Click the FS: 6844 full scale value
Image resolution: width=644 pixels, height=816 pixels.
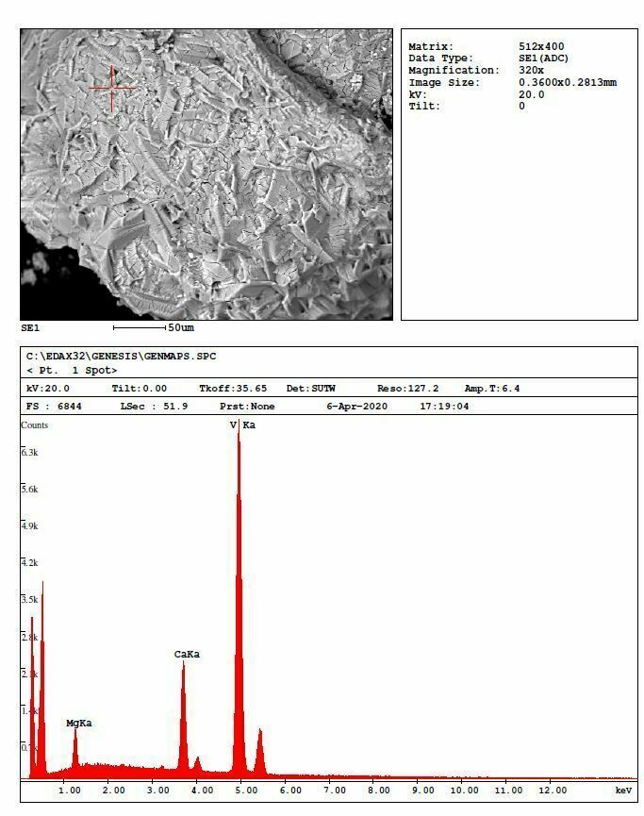pos(52,407)
